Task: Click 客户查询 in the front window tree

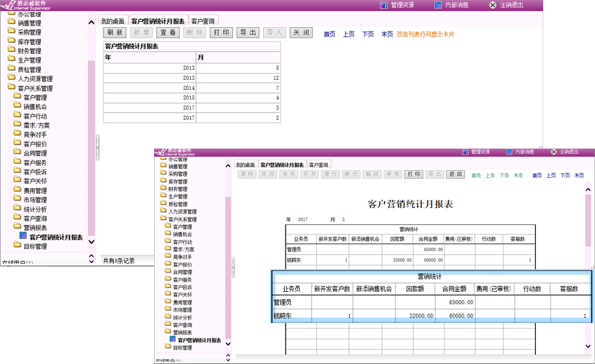Action: (x=183, y=325)
